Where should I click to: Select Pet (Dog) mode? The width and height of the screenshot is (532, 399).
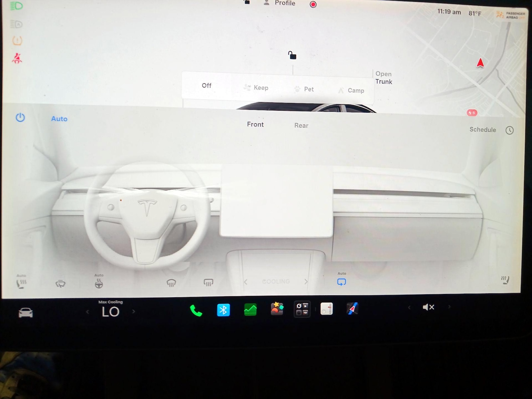[304, 89]
